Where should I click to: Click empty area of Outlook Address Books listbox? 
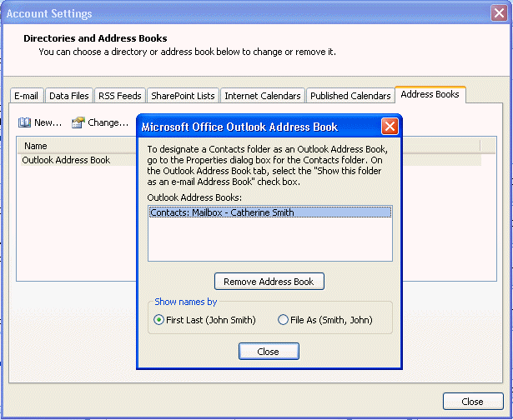click(270, 239)
